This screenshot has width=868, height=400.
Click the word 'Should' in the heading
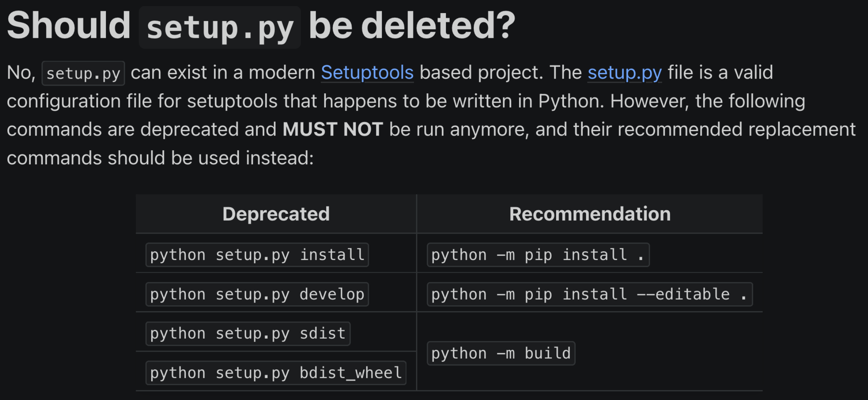[69, 25]
